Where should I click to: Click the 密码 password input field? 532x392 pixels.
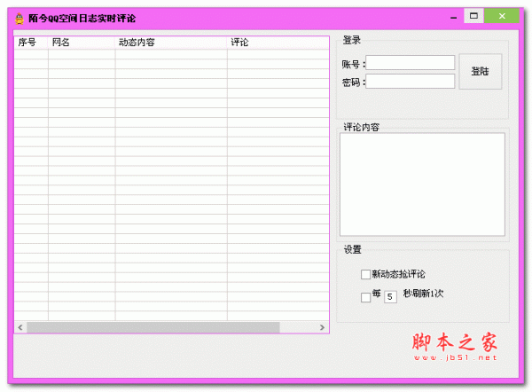[411, 82]
